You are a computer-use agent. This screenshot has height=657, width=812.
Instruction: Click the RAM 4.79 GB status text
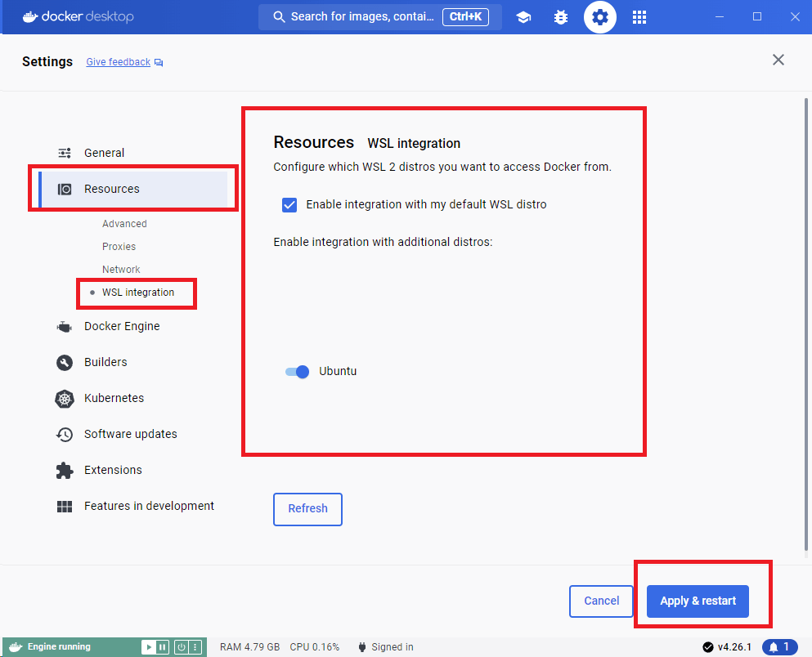249,646
